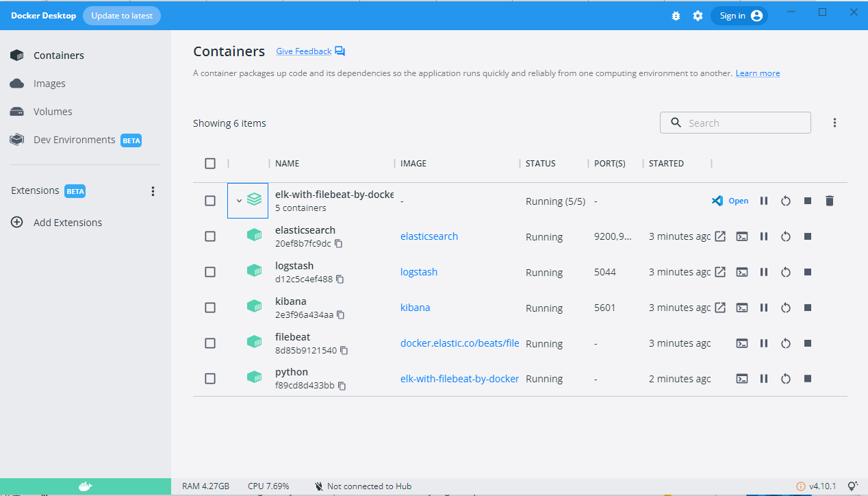Open terminal for elasticsearch container
The width and height of the screenshot is (868, 496).
click(742, 236)
